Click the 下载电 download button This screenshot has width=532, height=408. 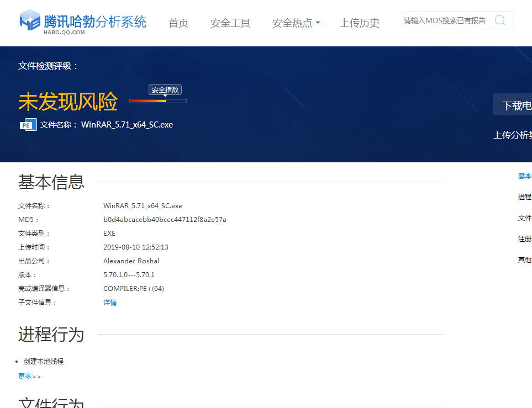515,105
